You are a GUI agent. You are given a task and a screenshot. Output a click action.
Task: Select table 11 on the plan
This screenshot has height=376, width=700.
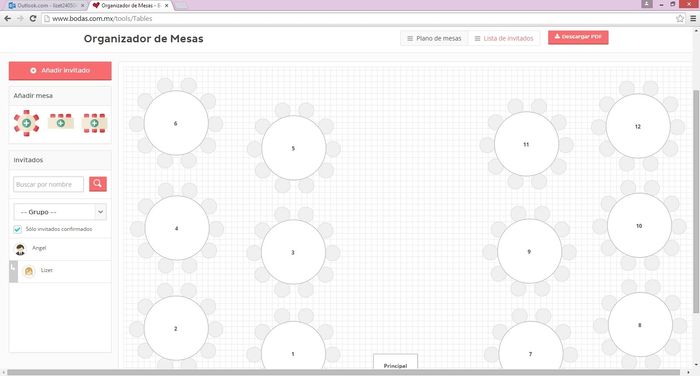point(526,144)
